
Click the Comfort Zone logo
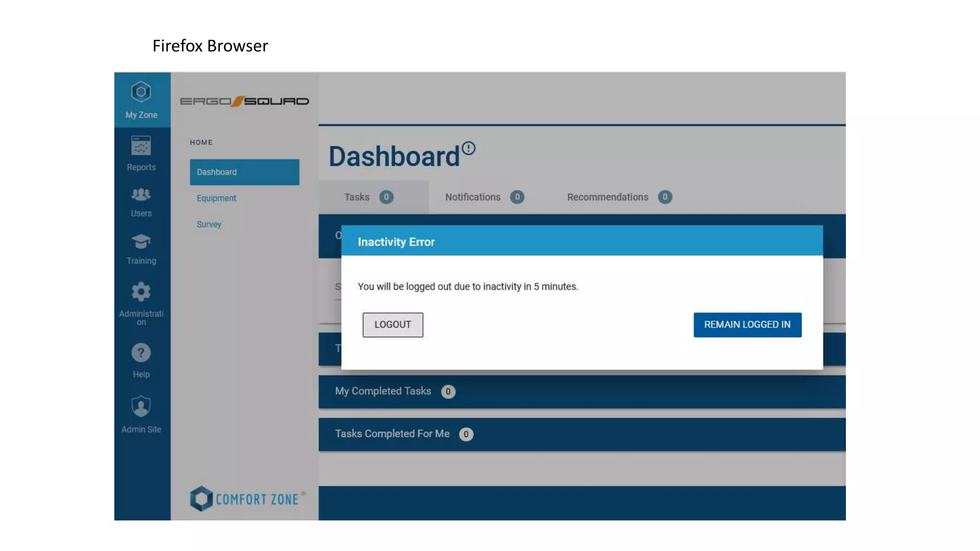point(247,499)
